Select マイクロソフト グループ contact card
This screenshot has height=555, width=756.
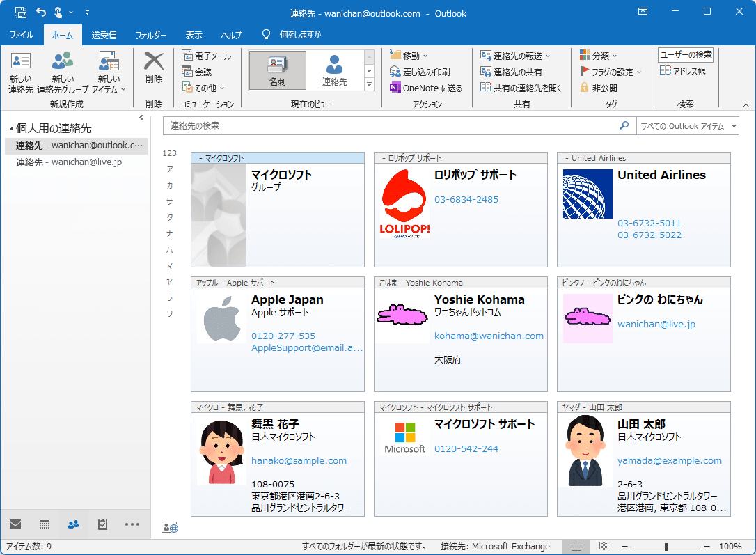[278, 210]
